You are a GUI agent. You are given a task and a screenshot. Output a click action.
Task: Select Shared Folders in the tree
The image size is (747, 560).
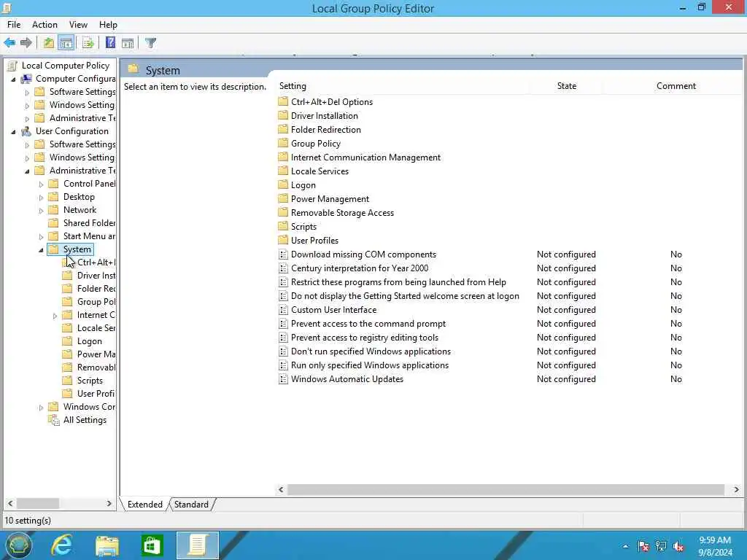click(x=89, y=223)
